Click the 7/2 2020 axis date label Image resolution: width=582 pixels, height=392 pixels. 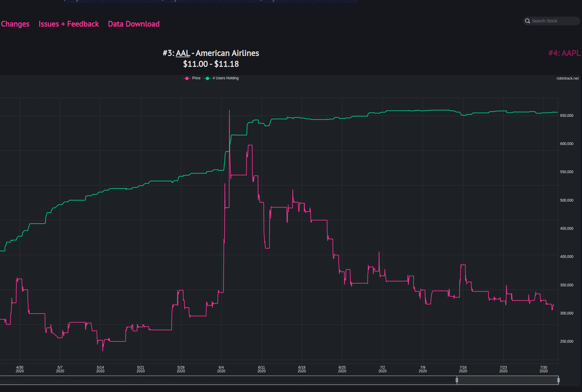(383, 369)
